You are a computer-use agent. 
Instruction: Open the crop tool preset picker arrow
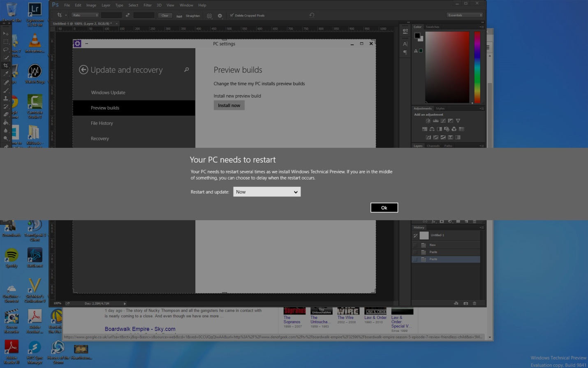[66, 16]
